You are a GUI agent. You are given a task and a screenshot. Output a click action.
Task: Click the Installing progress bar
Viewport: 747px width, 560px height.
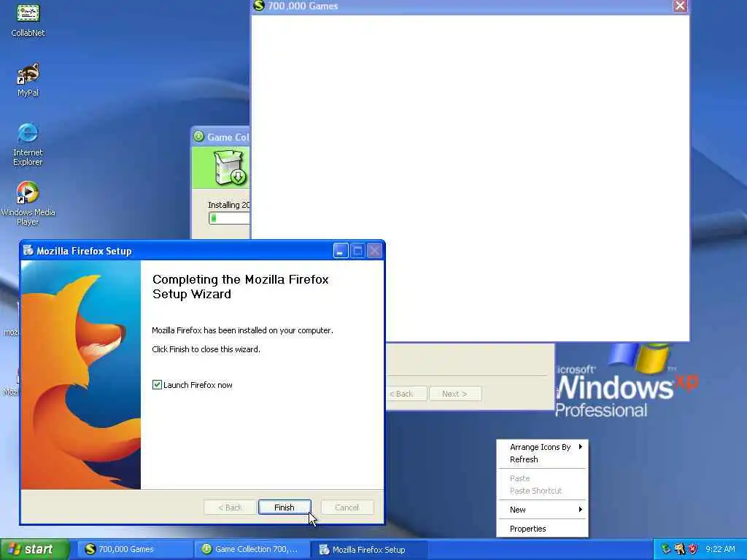[229, 218]
